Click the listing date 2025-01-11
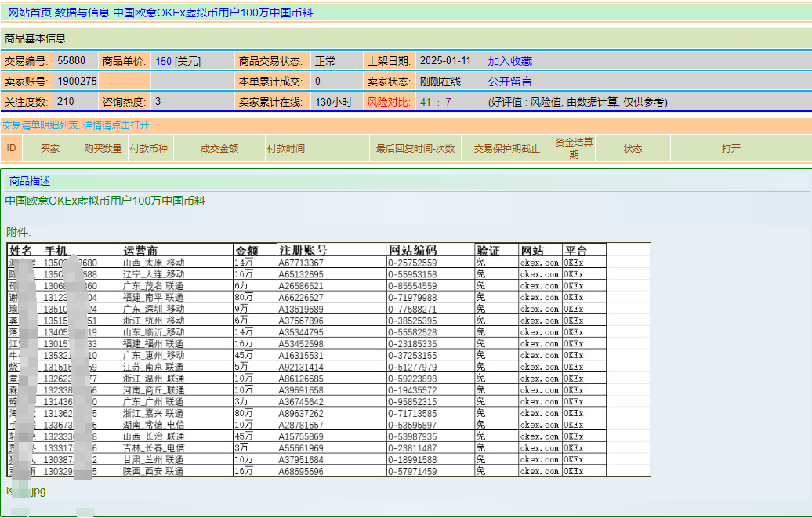812x518 pixels. [445, 60]
